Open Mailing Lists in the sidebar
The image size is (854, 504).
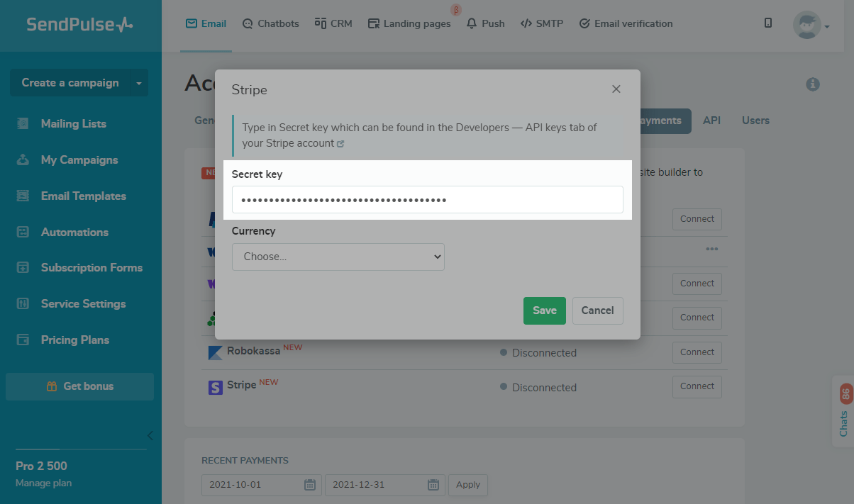click(x=73, y=124)
